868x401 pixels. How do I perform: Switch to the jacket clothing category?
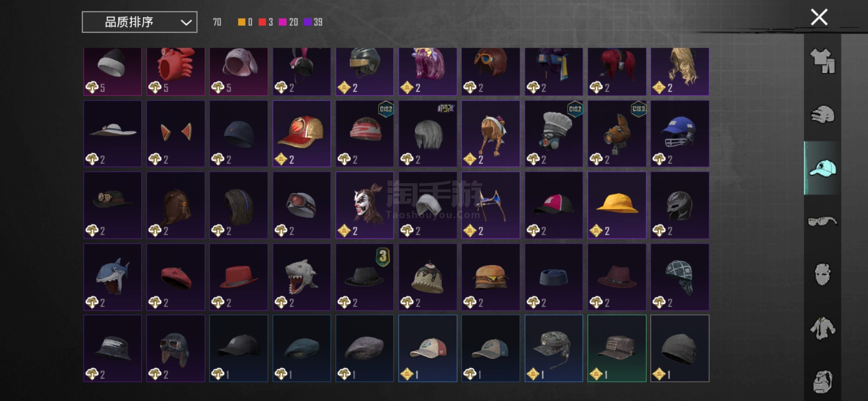pyautogui.click(x=822, y=328)
